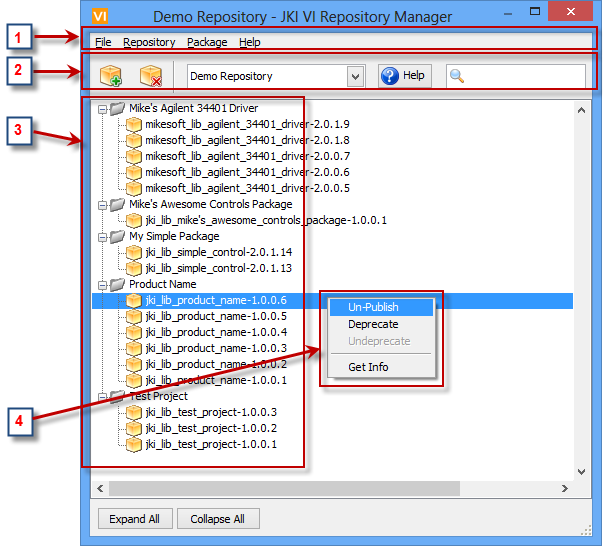Select jki_lib_product_name-1.0.0.3 in the tree
The height and width of the screenshot is (546, 603).
pyautogui.click(x=215, y=348)
